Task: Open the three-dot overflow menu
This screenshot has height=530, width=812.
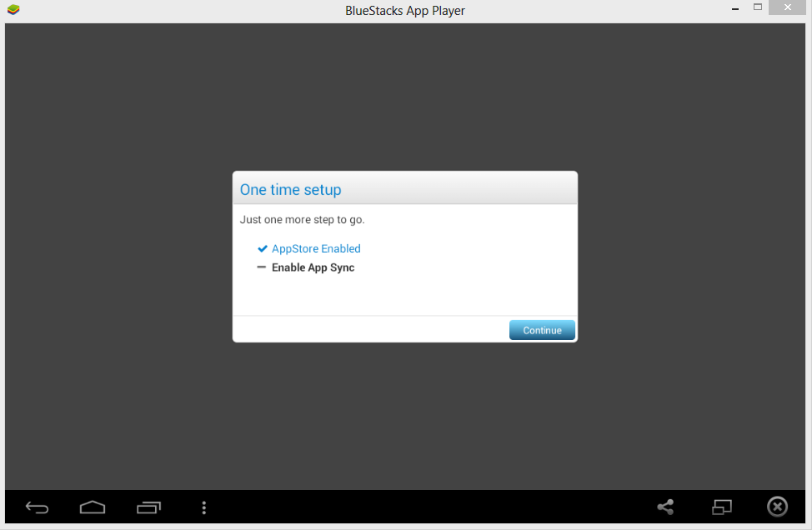Action: click(204, 507)
